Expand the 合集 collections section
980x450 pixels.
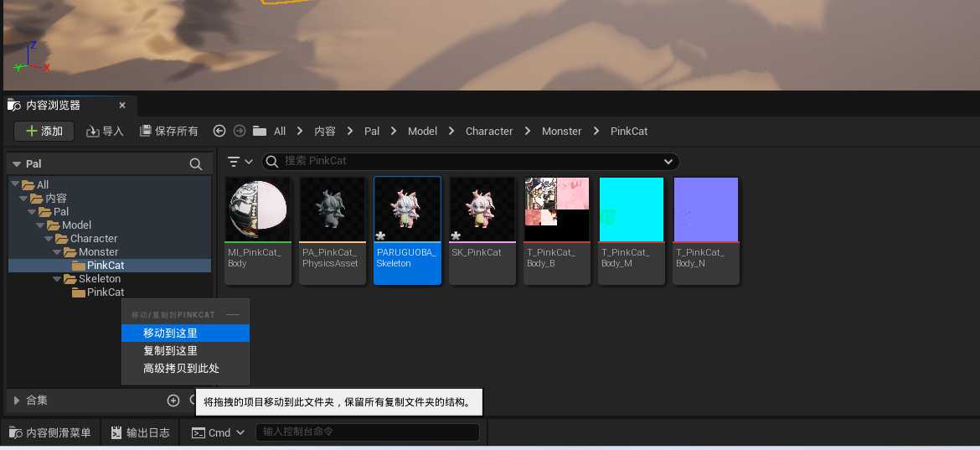coord(16,401)
